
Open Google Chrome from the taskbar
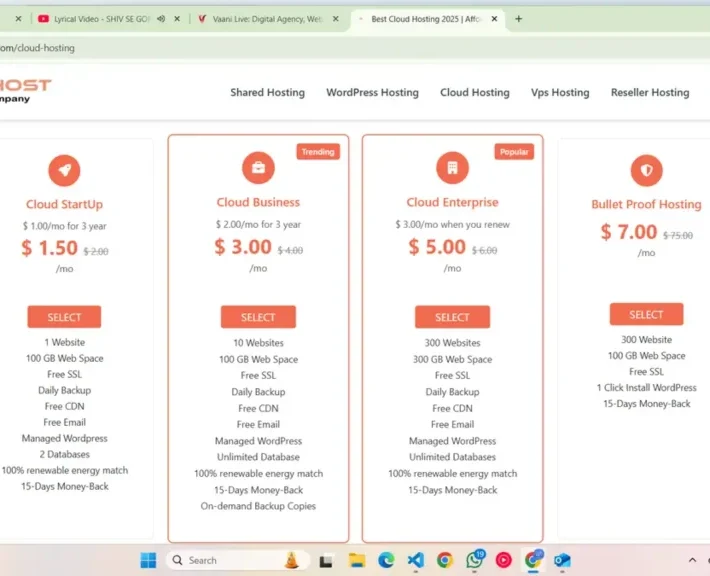click(445, 560)
